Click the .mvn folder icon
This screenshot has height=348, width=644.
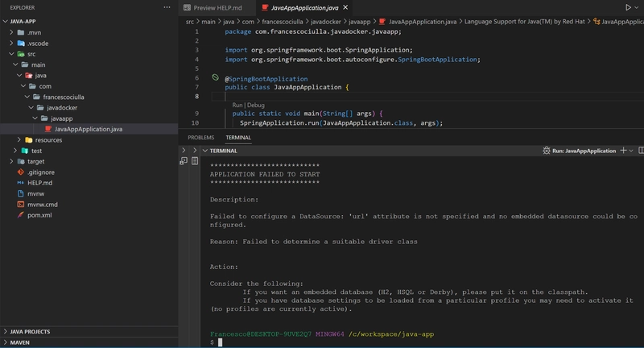(21, 32)
